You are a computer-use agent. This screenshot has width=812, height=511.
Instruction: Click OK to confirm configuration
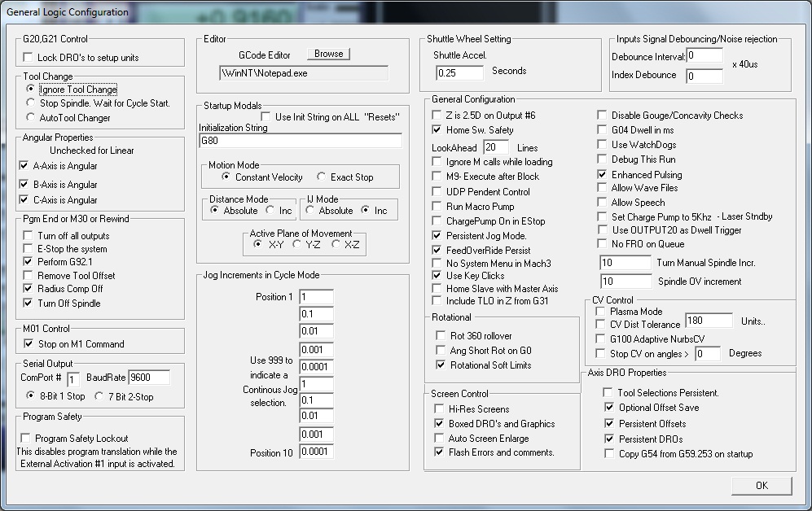pos(762,486)
